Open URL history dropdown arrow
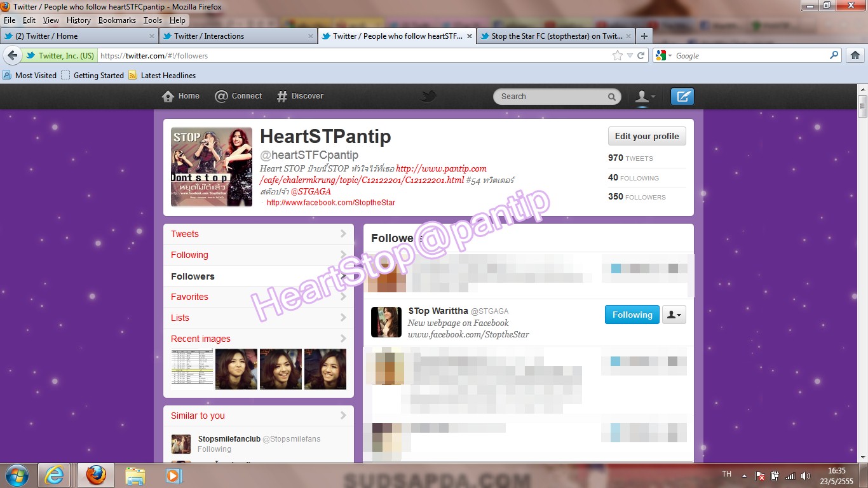 (630, 55)
